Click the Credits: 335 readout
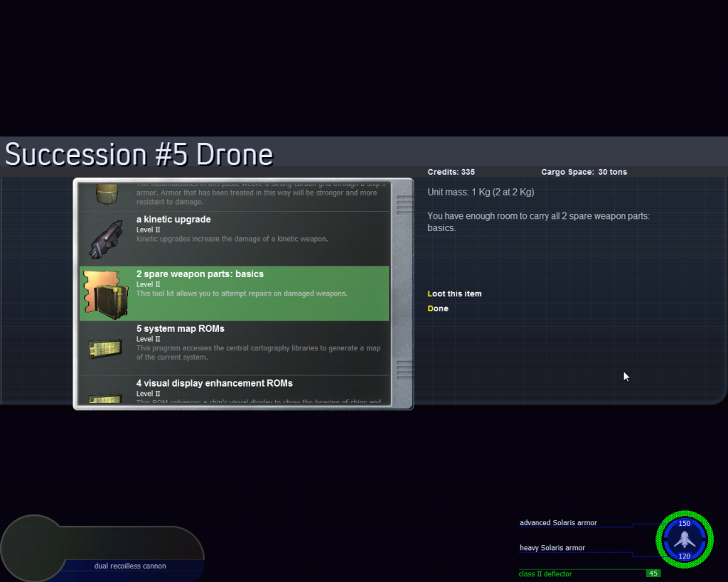Viewport: 728px width, 582px height. point(451,172)
